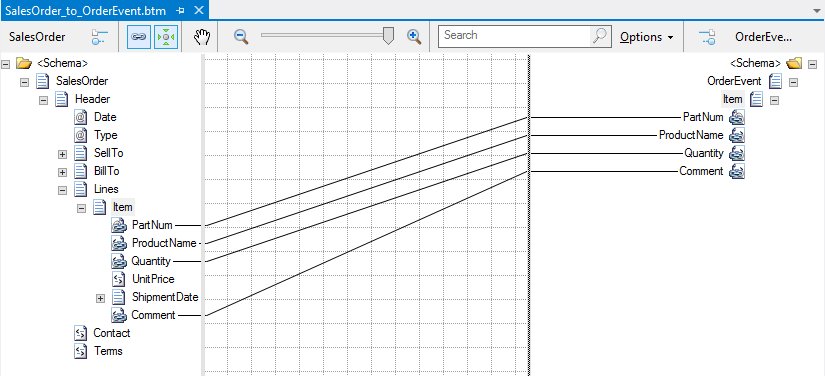This screenshot has width=825, height=376.
Task: Click the Type attribute icon
Action: (x=81, y=135)
